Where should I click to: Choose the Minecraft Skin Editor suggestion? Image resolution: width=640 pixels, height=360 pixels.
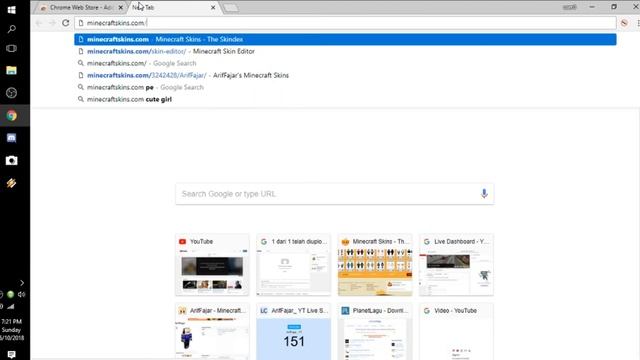345,51
